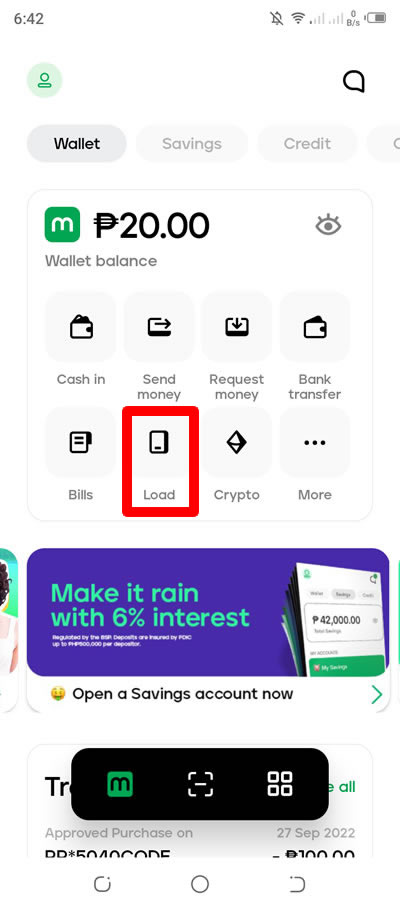Switch to the Savings tab
This screenshot has width=400, height=911.
192,144
